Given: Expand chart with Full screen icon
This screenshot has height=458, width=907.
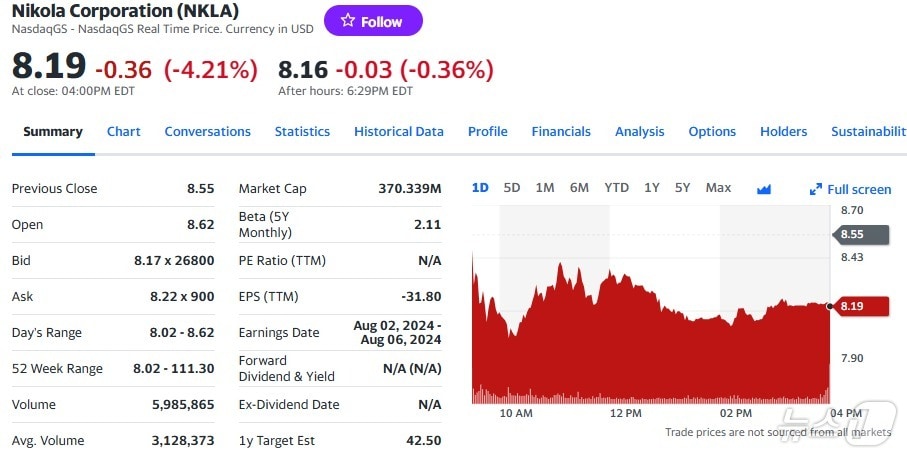Looking at the screenshot, I should tap(850, 189).
